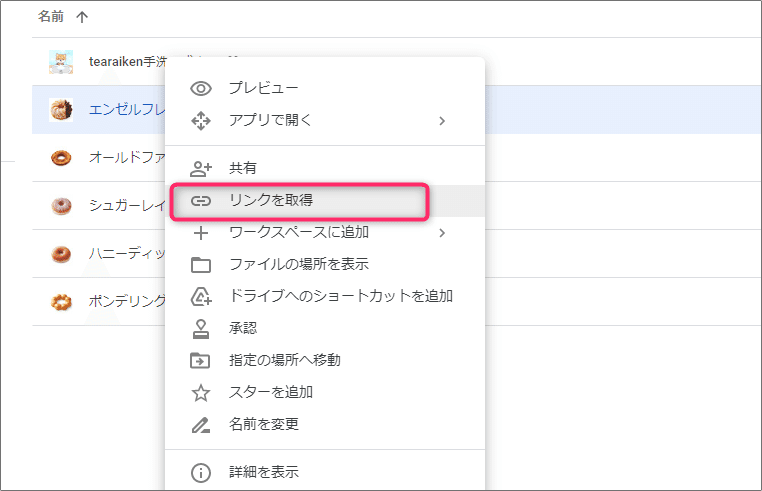This screenshot has height=491, width=762.
Task: Click the add-person 共有 icon
Action: tap(201, 169)
